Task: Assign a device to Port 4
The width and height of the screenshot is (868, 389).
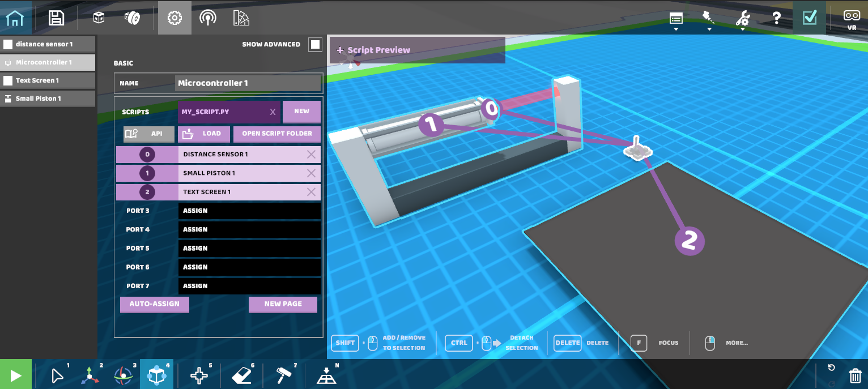Action: [x=249, y=229]
